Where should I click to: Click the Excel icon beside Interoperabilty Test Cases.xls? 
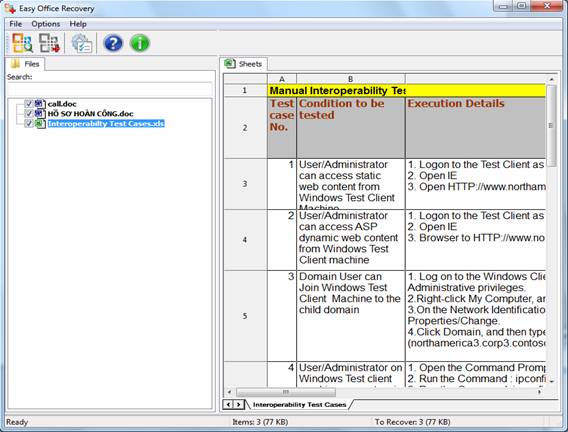tap(39, 123)
